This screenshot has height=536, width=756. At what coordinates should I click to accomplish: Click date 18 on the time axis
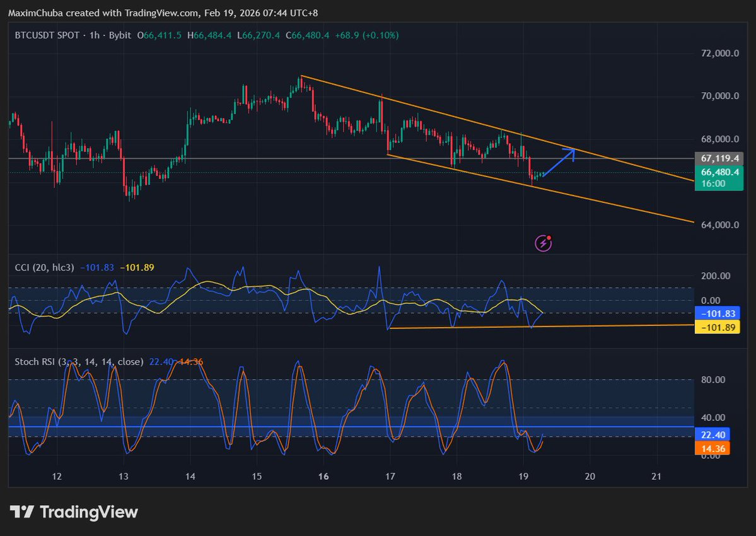pyautogui.click(x=457, y=476)
